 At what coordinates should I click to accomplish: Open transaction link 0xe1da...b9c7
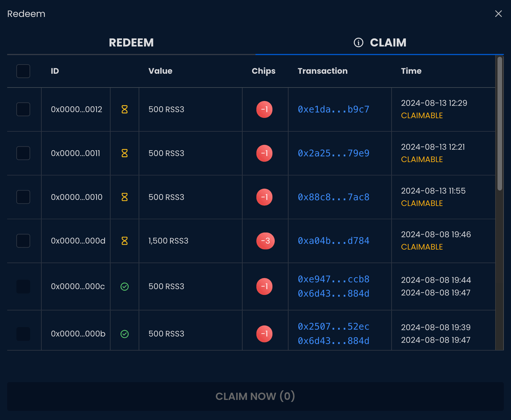334,109
